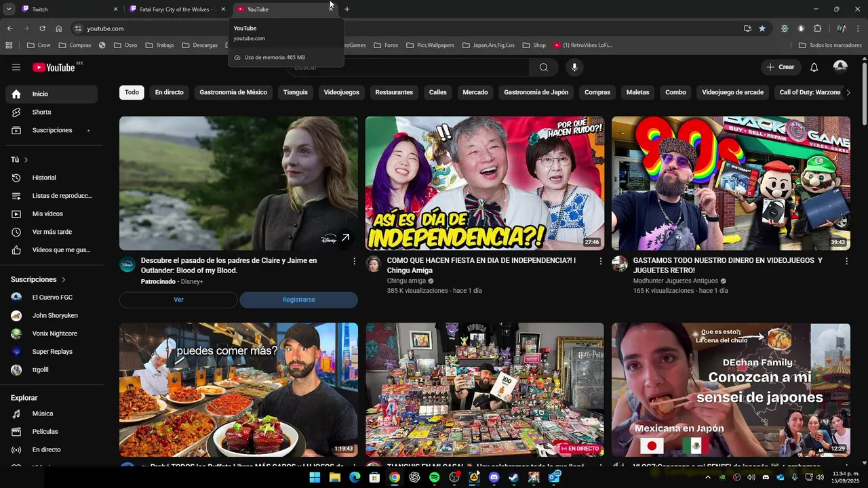Select the En directo filter chip
Image resolution: width=868 pixels, height=488 pixels.
tap(169, 92)
